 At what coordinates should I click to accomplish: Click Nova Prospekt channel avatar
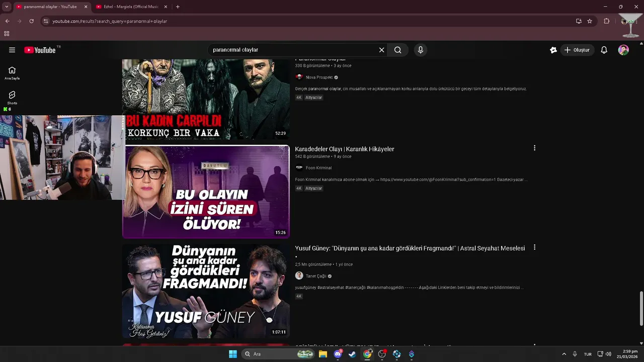tap(299, 77)
